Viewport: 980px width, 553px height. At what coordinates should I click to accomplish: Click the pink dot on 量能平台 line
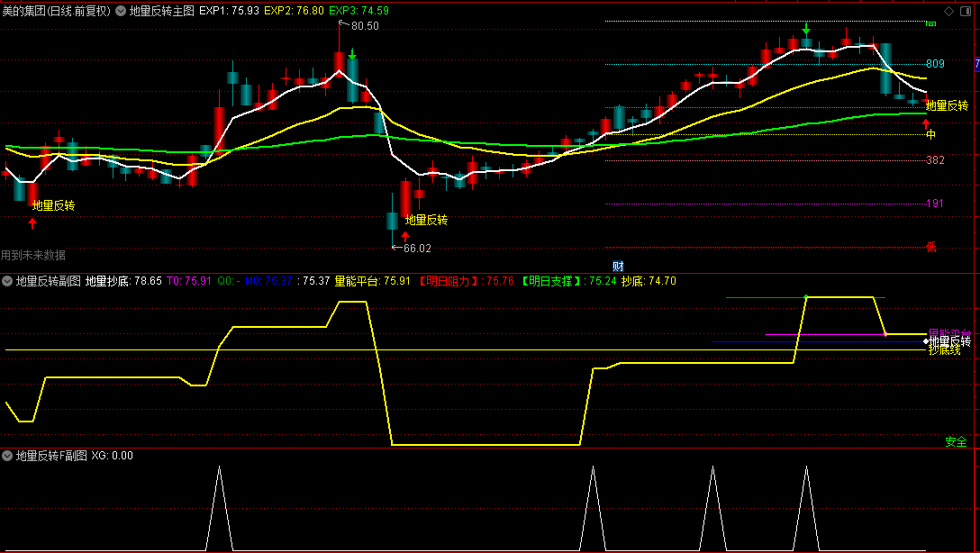click(885, 334)
